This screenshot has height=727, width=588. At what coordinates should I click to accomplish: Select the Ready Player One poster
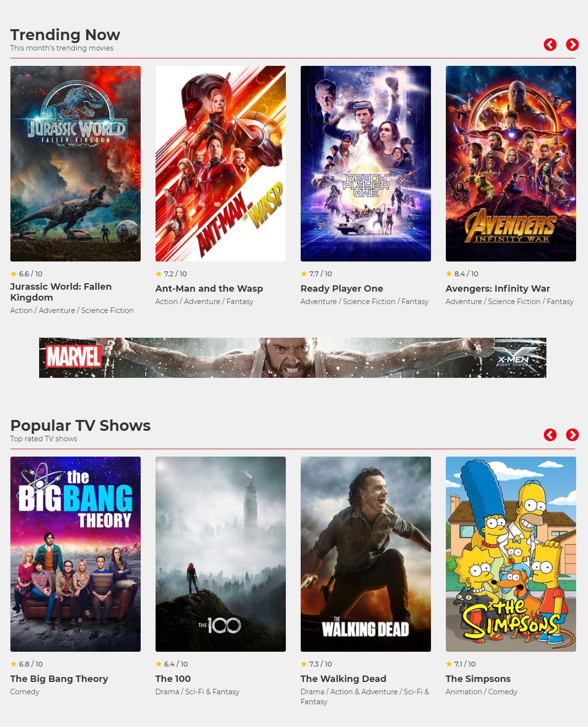pos(366,163)
